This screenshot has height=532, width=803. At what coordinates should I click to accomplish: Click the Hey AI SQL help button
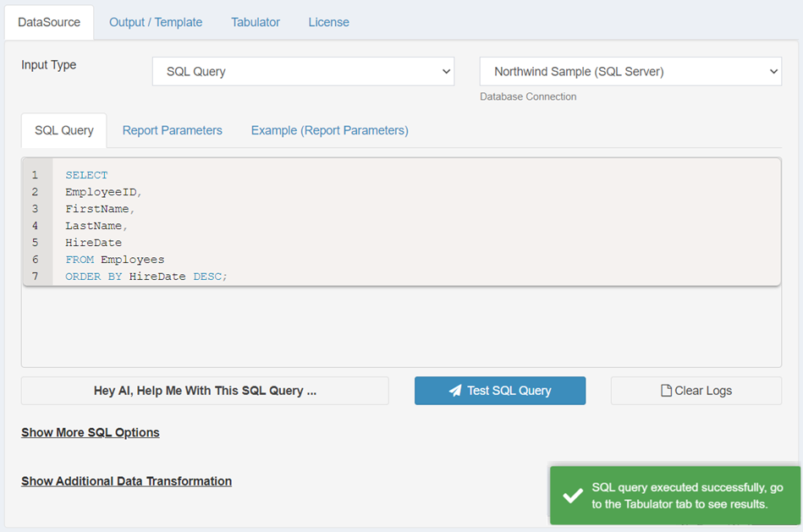point(205,390)
